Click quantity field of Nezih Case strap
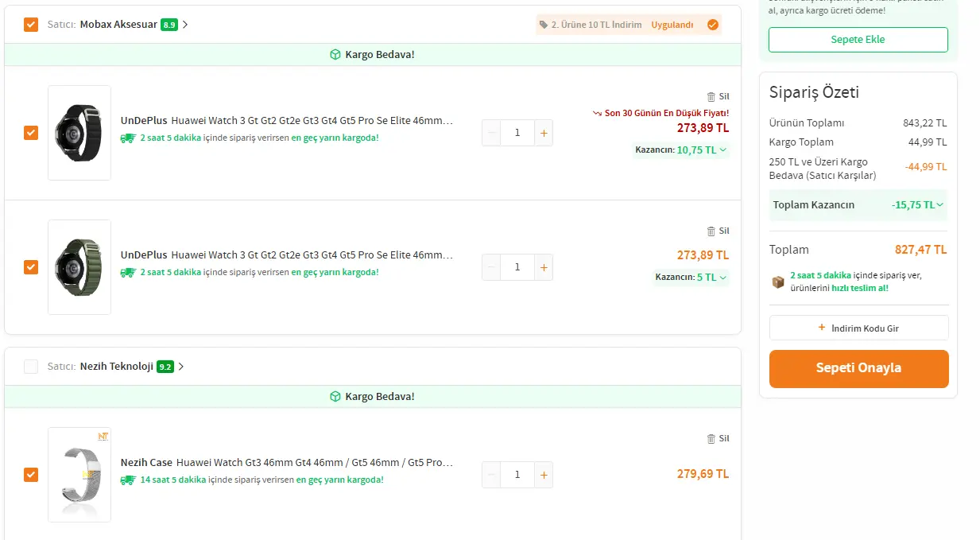The image size is (980, 540). [x=517, y=475]
